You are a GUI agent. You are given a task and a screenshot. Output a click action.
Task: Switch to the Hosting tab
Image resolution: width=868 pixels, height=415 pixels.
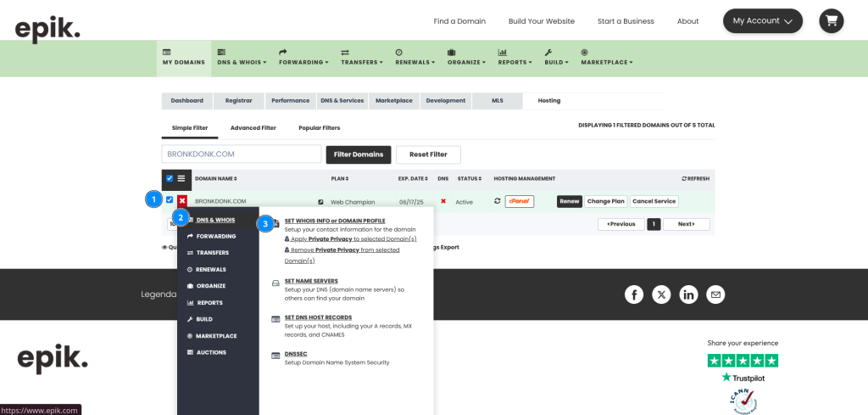point(549,101)
